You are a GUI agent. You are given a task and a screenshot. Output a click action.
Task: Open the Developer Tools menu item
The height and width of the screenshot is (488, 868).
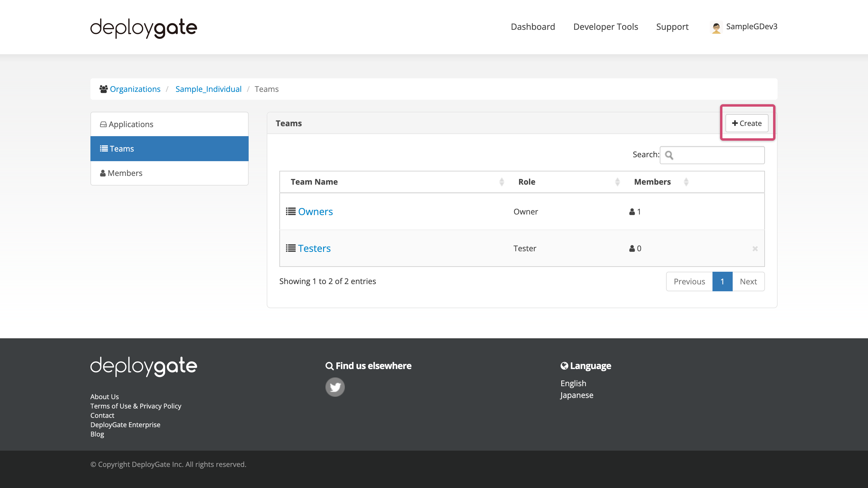tap(605, 27)
